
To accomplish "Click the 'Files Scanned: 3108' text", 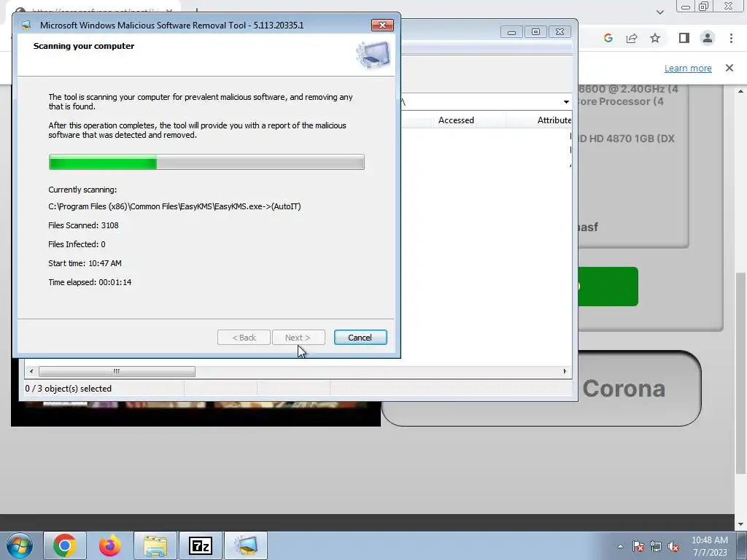I will pyautogui.click(x=83, y=225).
